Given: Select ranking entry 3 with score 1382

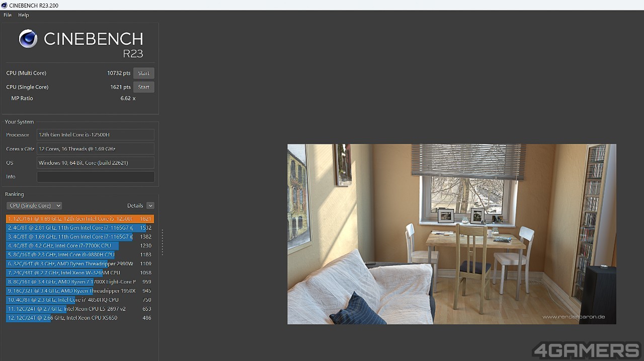Looking at the screenshot, I should click(x=80, y=237).
